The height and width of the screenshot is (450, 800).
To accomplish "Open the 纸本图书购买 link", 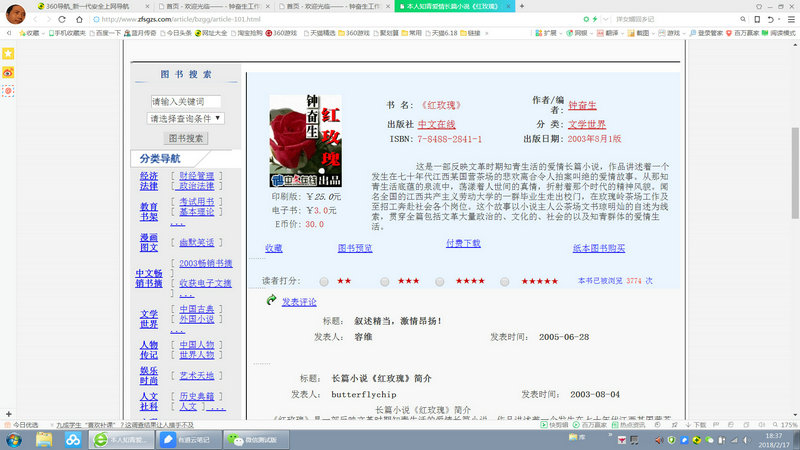I will pyautogui.click(x=599, y=248).
